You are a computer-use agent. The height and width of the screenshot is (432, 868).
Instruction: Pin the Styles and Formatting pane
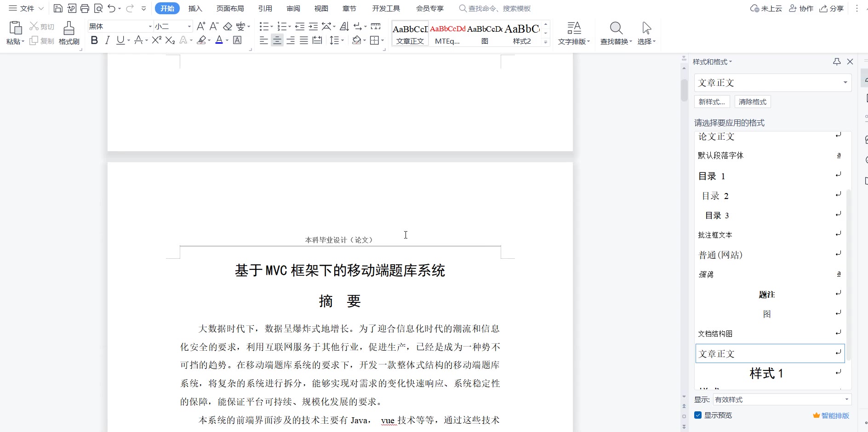[837, 62]
